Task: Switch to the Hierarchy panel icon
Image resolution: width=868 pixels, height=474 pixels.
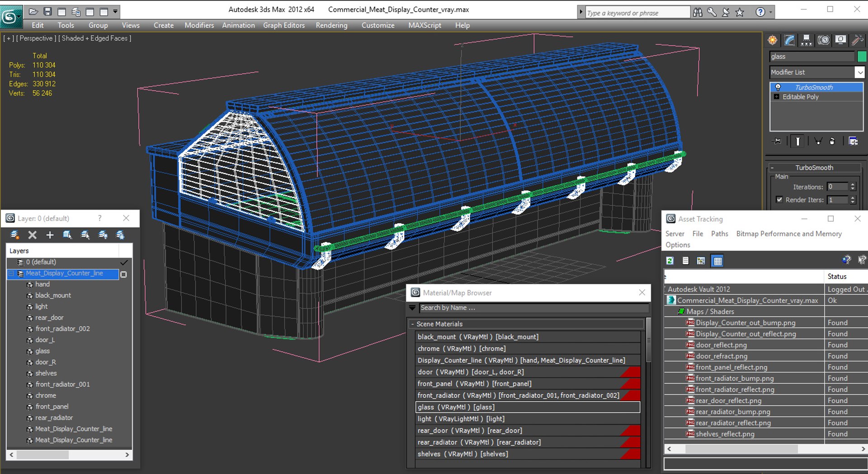Action: pos(806,40)
